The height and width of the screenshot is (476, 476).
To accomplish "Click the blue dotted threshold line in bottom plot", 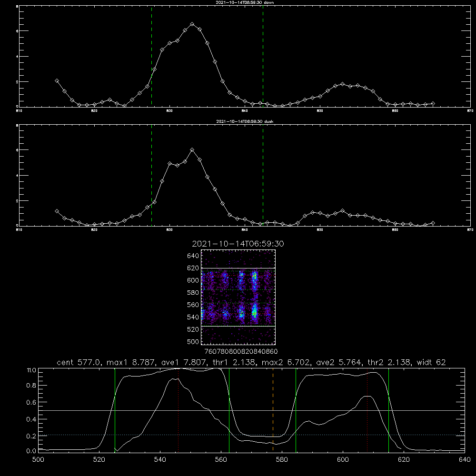I will [252, 435].
